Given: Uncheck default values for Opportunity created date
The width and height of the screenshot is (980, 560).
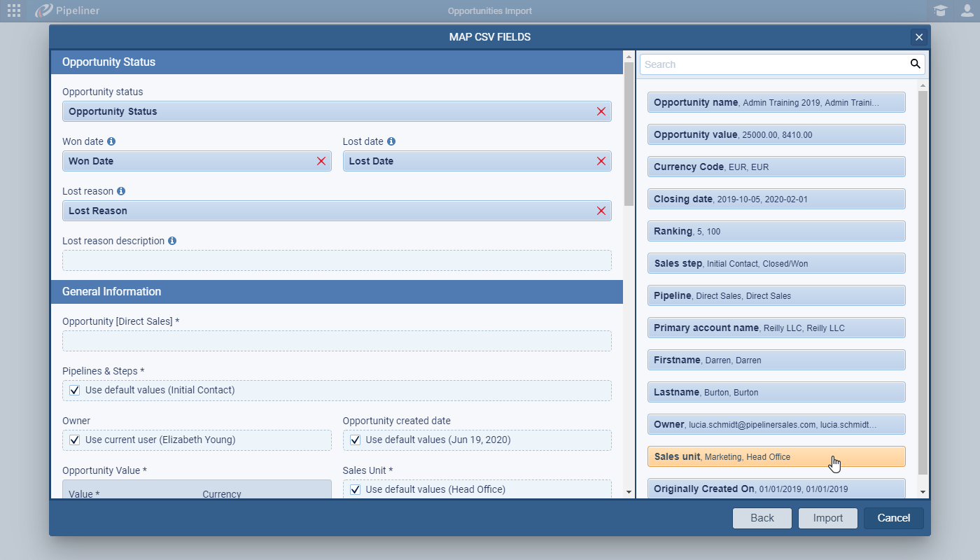Looking at the screenshot, I should click(355, 440).
